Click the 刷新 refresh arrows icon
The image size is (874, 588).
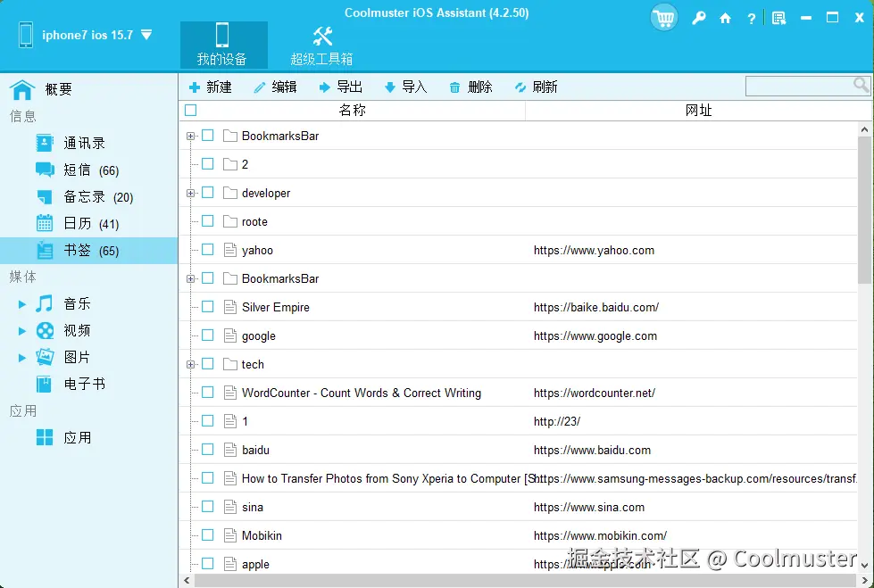(x=520, y=87)
